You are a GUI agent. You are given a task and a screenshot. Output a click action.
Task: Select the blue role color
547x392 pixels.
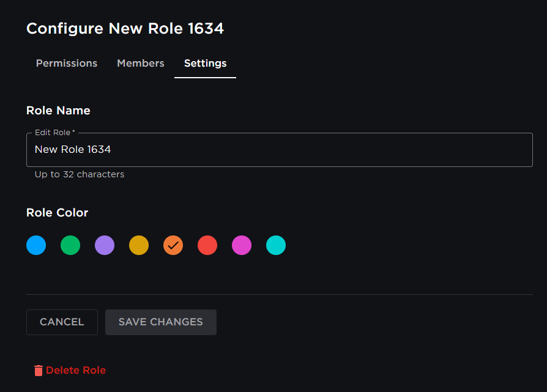click(36, 245)
